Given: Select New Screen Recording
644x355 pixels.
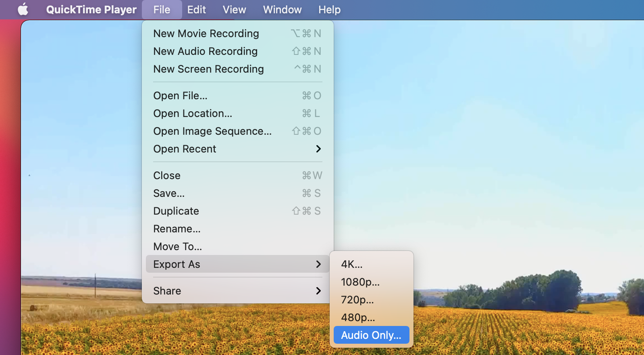Looking at the screenshot, I should coord(237,69).
